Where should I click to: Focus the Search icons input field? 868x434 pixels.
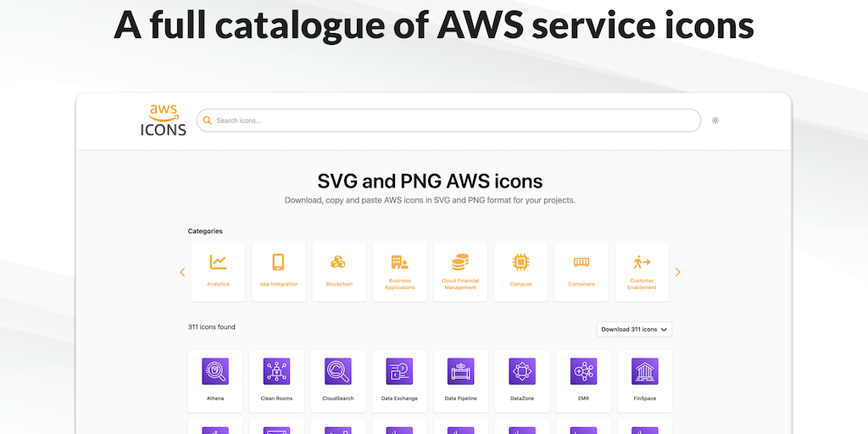pyautogui.click(x=449, y=120)
